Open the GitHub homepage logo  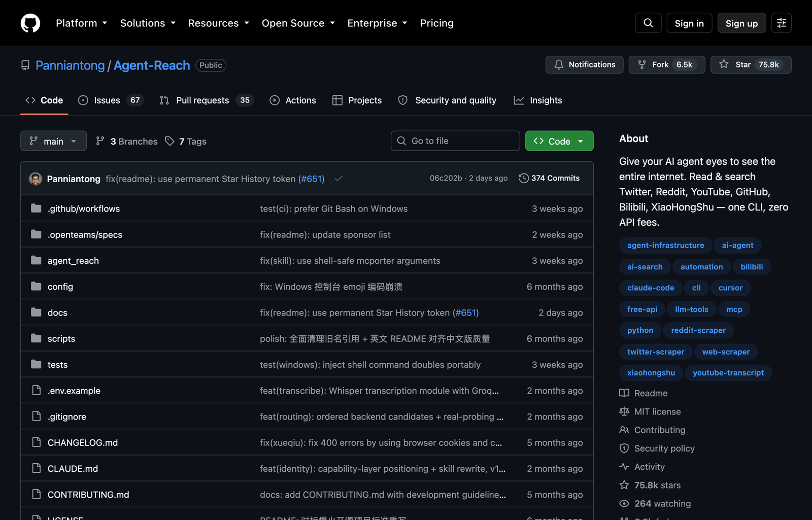point(30,23)
